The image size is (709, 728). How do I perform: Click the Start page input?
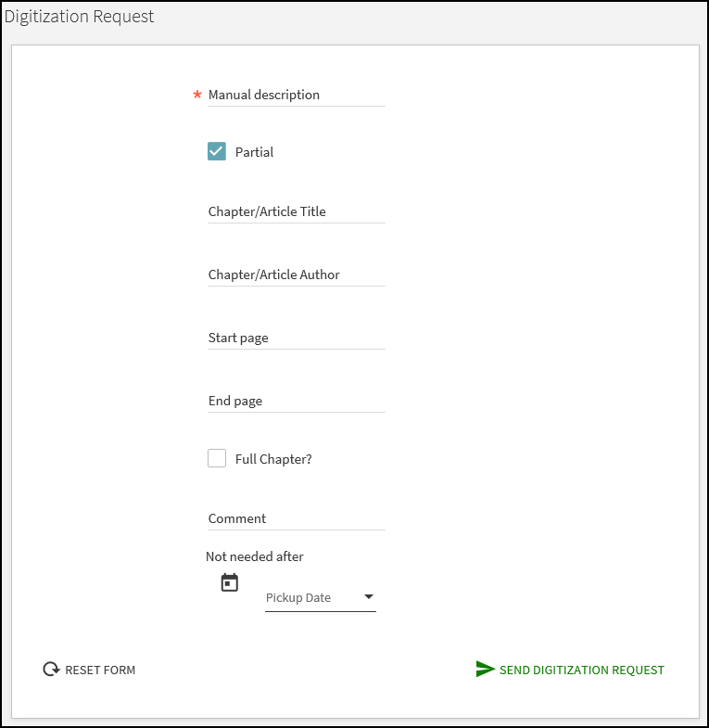(296, 338)
